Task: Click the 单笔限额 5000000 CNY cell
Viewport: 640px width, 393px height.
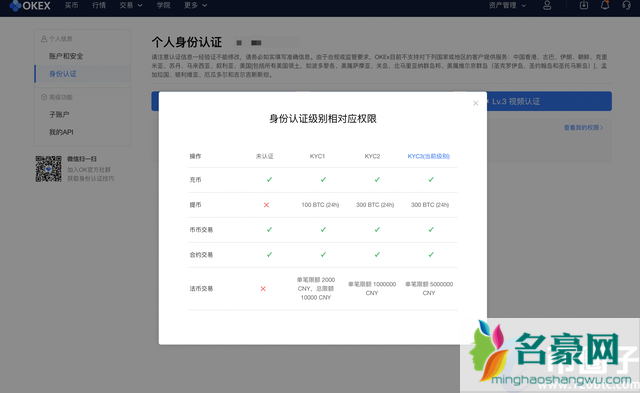Action: tap(429, 289)
